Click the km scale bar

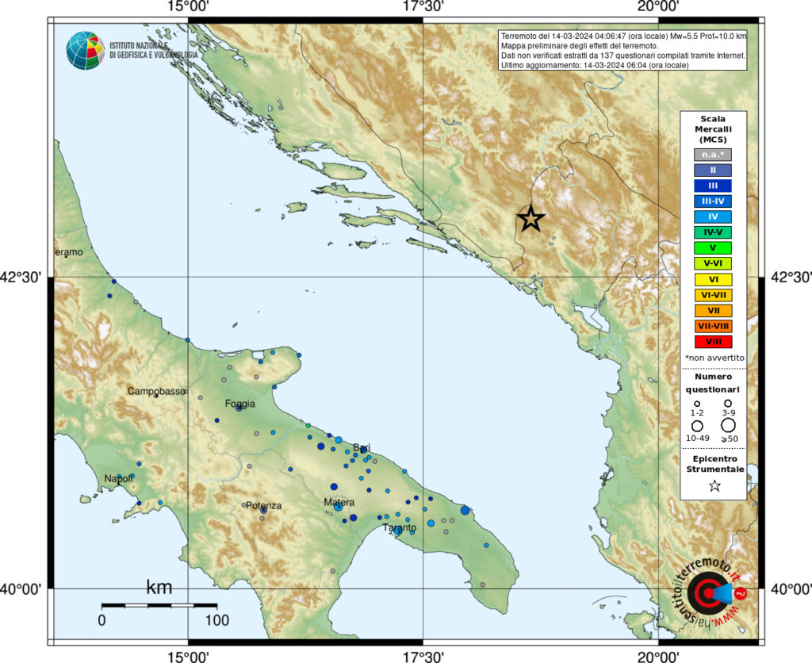(x=159, y=604)
